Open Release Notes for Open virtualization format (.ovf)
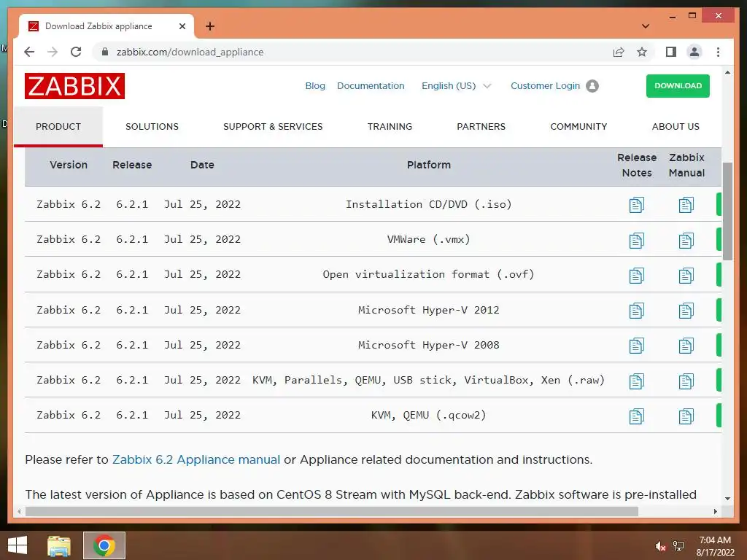 [x=636, y=275]
